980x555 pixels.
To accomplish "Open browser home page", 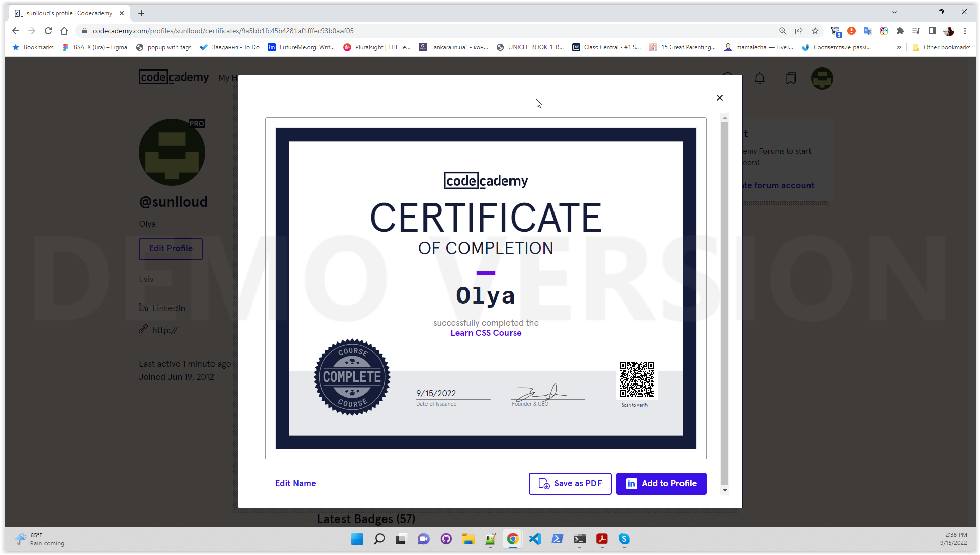I will point(64,31).
